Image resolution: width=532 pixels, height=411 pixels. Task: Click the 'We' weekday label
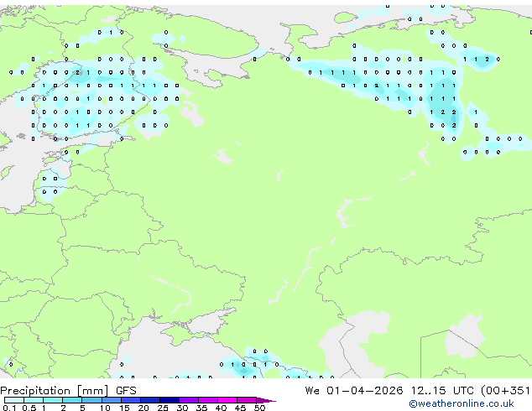coord(312,391)
